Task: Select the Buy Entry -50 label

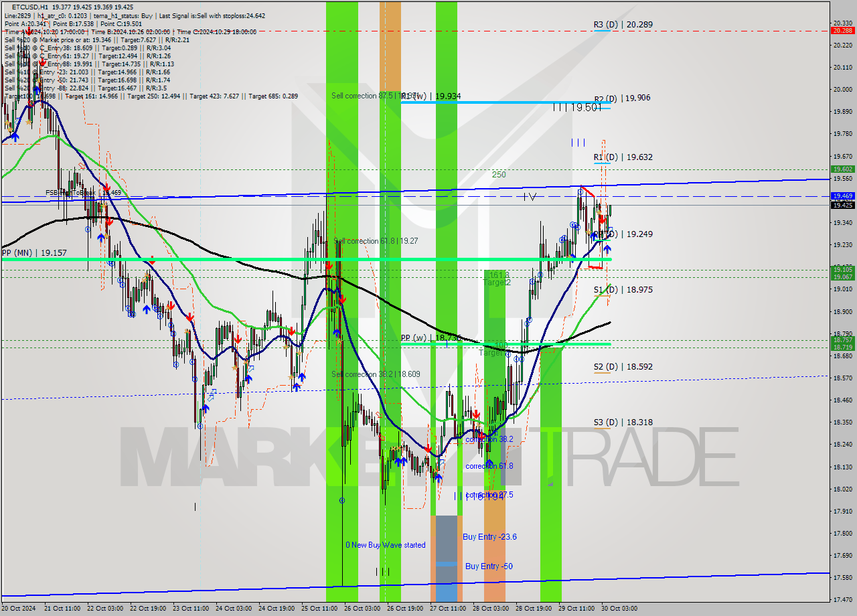Action: pyautogui.click(x=489, y=566)
